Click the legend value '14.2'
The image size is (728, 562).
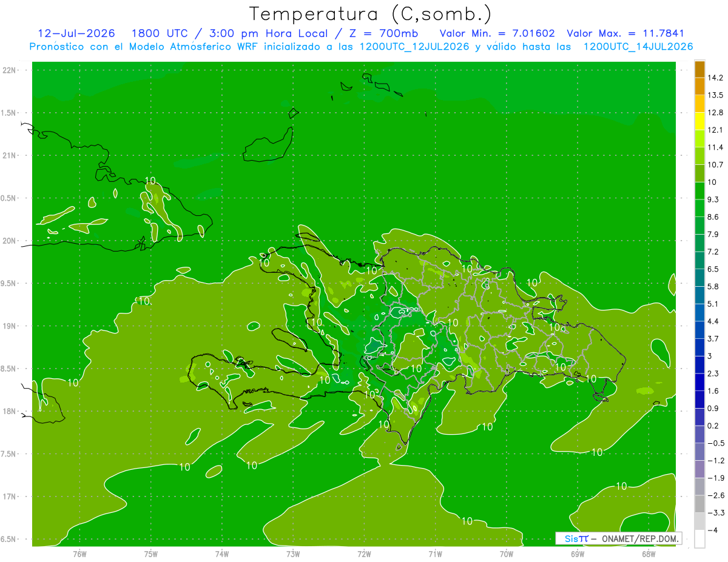715,78
